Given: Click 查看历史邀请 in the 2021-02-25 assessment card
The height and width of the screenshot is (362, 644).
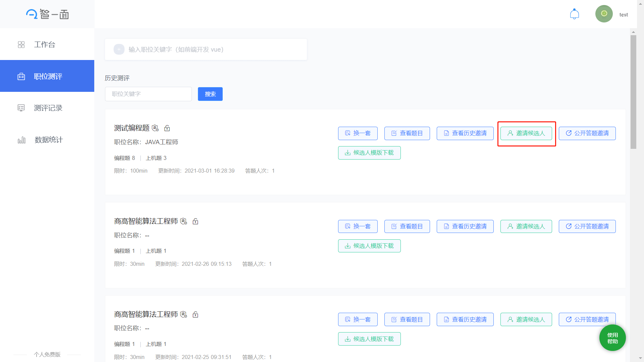Looking at the screenshot, I should click(x=465, y=319).
